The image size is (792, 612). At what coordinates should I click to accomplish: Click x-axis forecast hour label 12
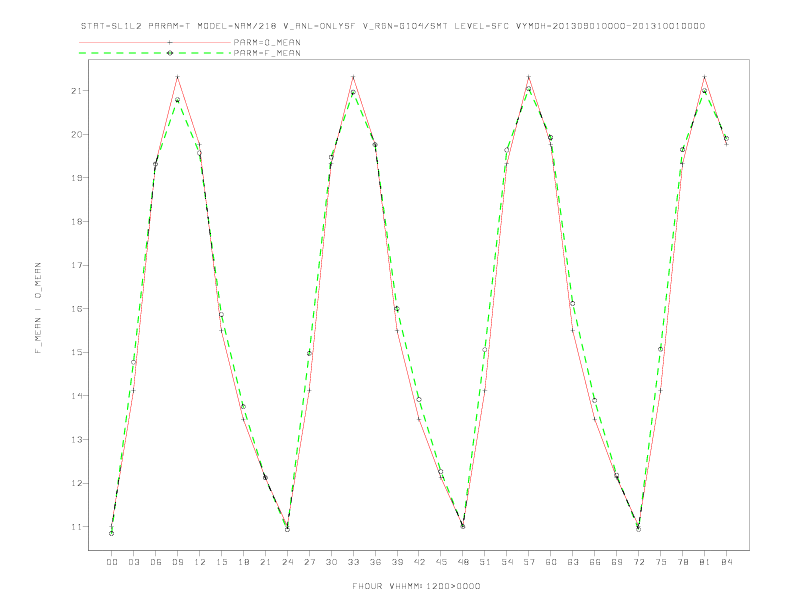(x=200, y=562)
